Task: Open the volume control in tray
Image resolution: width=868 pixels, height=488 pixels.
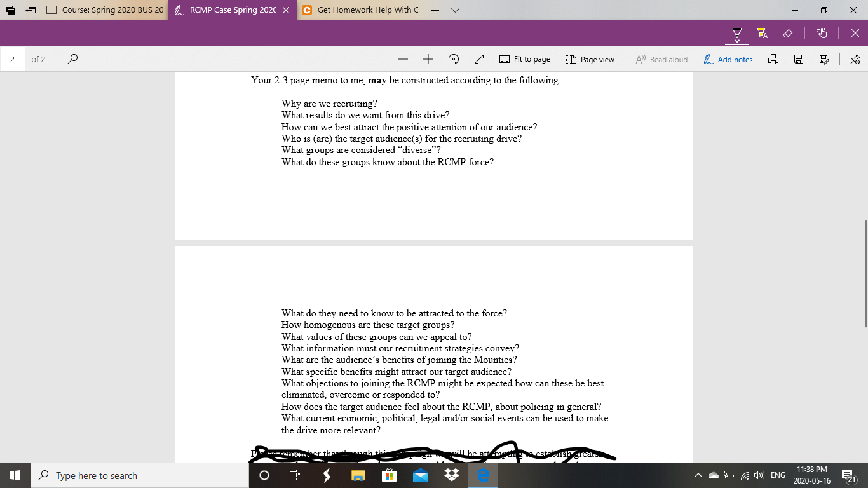Action: point(759,475)
